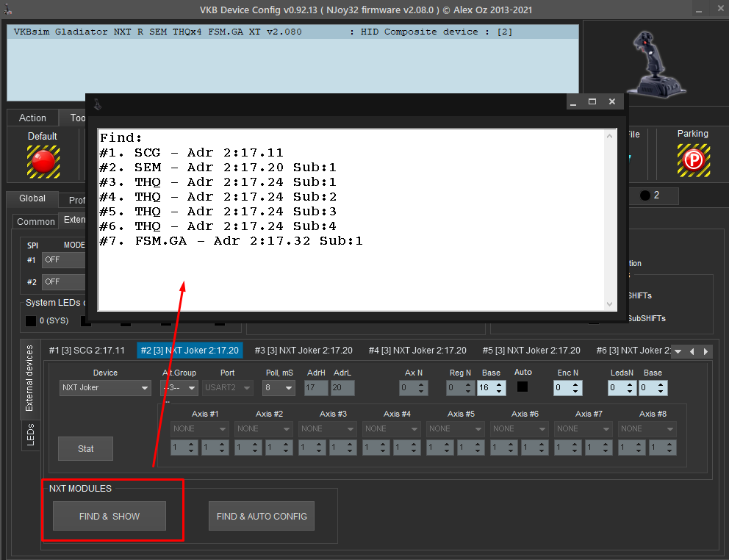This screenshot has height=560, width=729.
Task: Click the popup window's joystick title icon
Action: coord(97,104)
